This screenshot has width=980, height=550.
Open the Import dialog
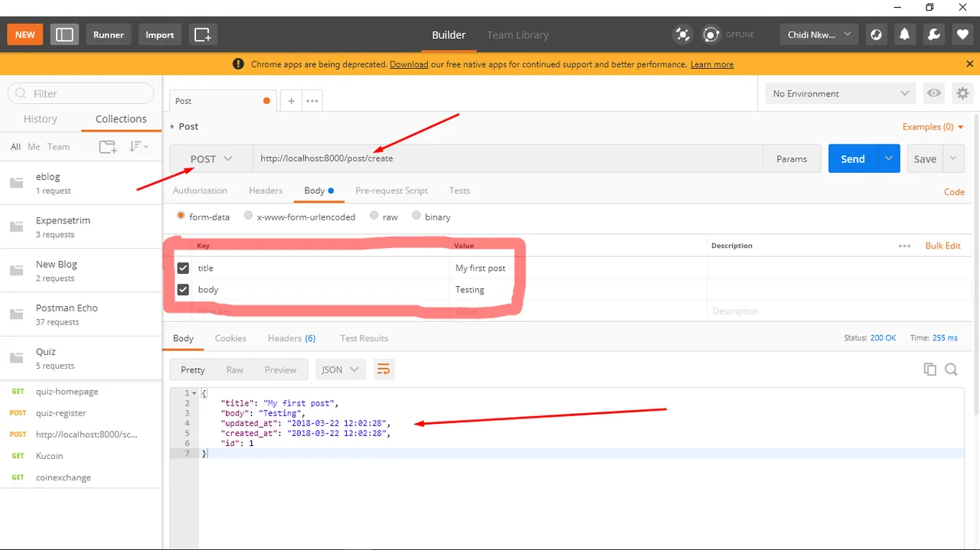[x=160, y=34]
